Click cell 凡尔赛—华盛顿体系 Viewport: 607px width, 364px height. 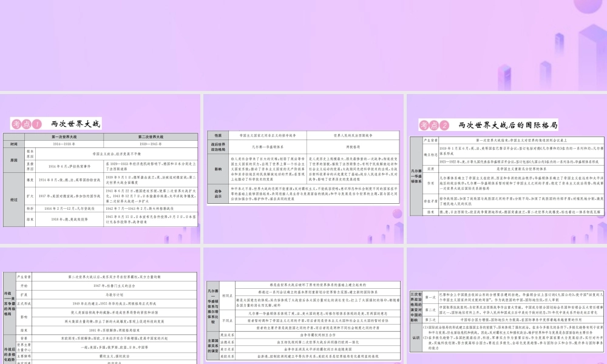(268, 147)
